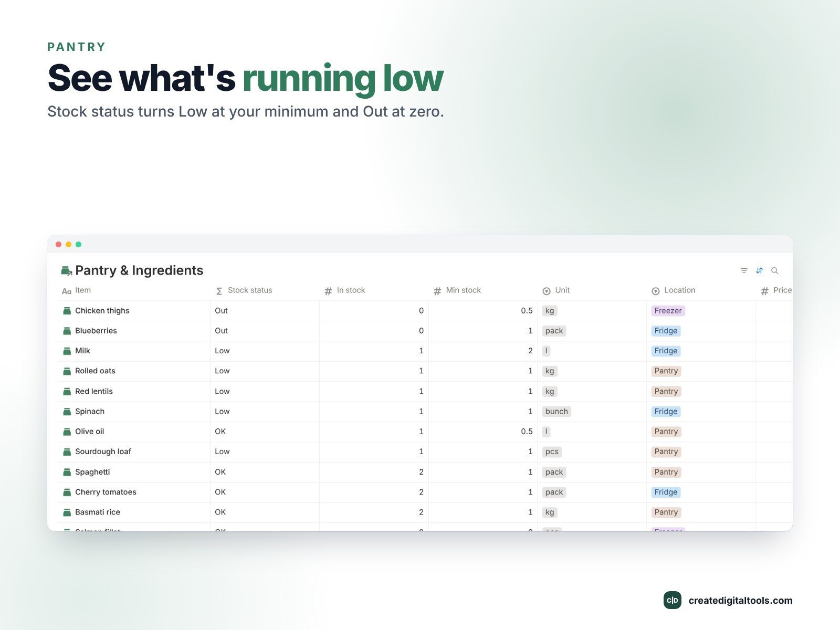Click the Basmati rice row icon

tap(67, 512)
